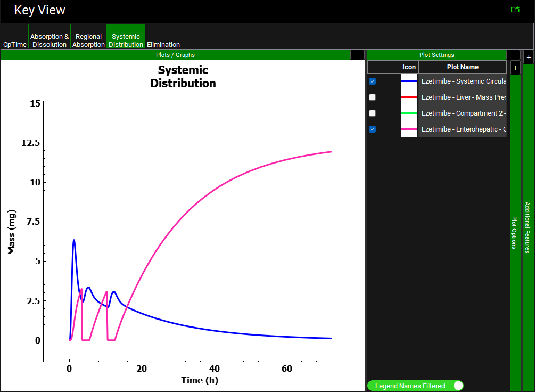Toggle the Legend Names Filtered switch

458,386
